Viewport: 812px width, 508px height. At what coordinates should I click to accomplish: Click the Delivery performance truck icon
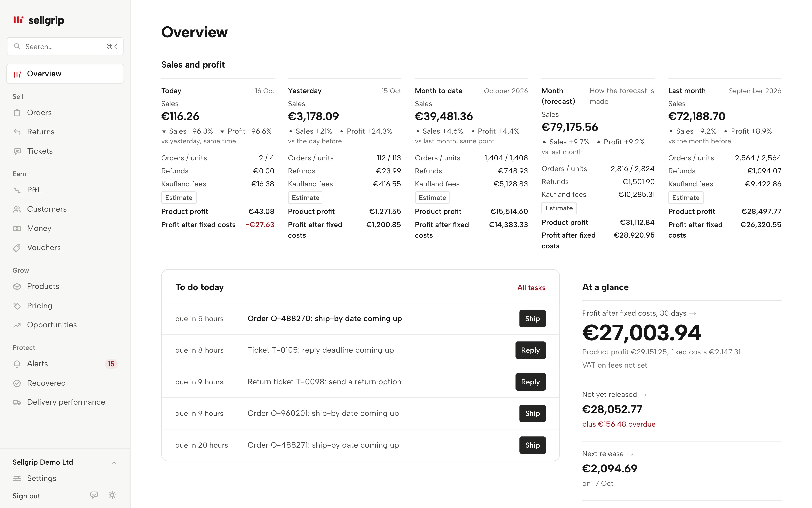[x=17, y=402]
